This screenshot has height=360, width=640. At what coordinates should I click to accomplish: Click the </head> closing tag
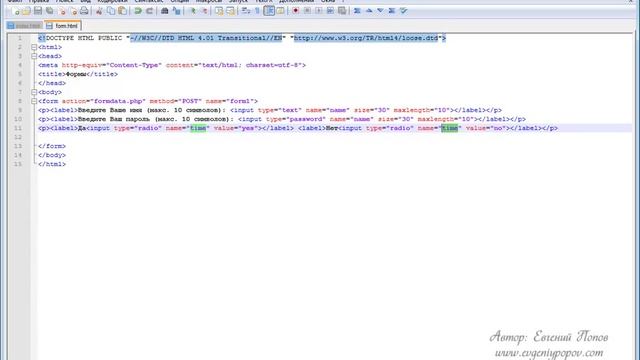coord(52,83)
